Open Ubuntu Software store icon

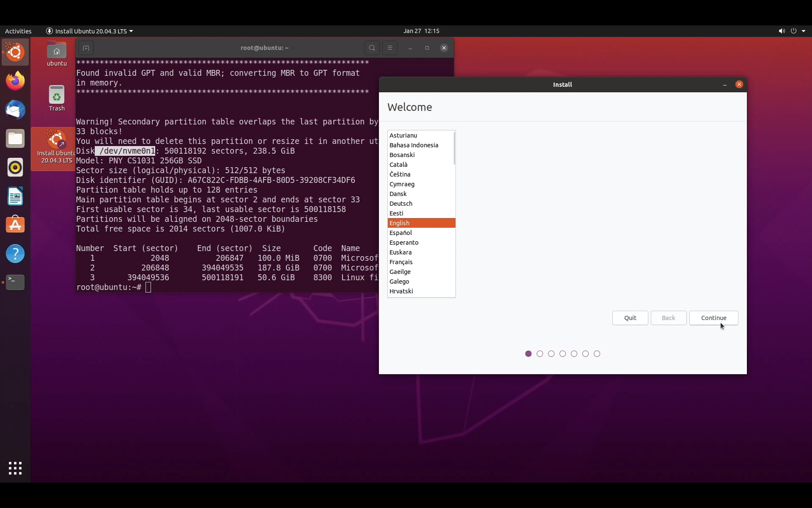(x=15, y=225)
